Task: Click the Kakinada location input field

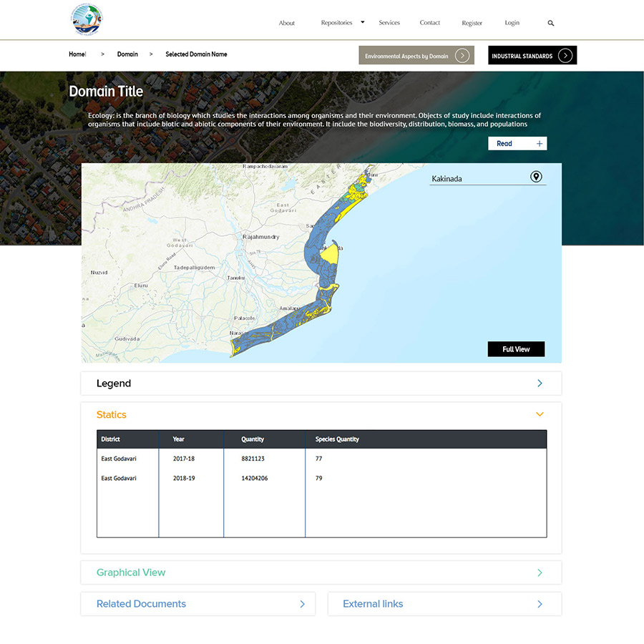Action: point(488,179)
